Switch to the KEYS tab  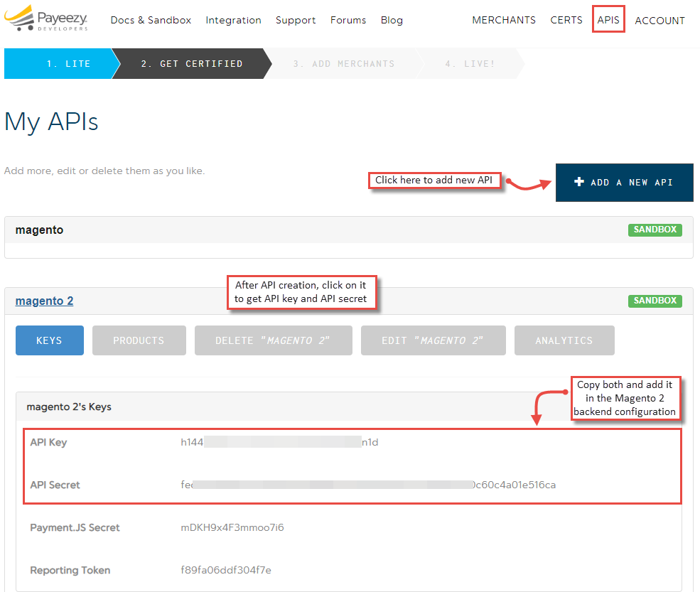click(50, 340)
